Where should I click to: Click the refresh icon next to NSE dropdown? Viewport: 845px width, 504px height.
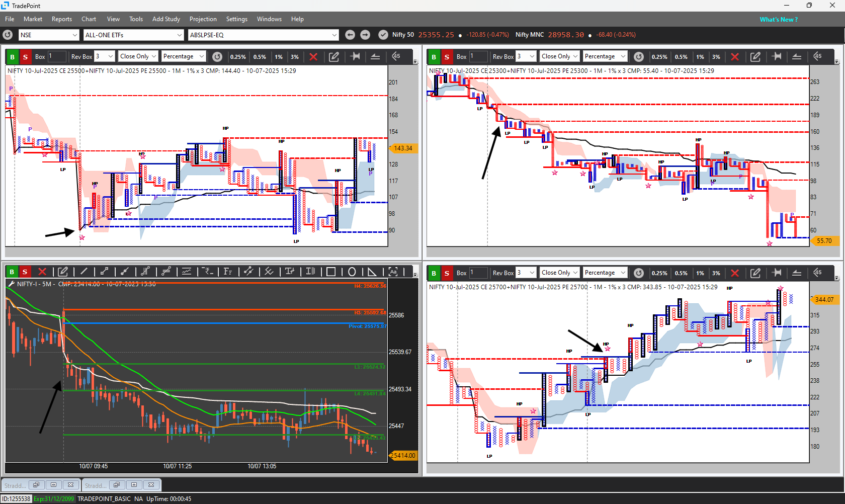point(8,35)
